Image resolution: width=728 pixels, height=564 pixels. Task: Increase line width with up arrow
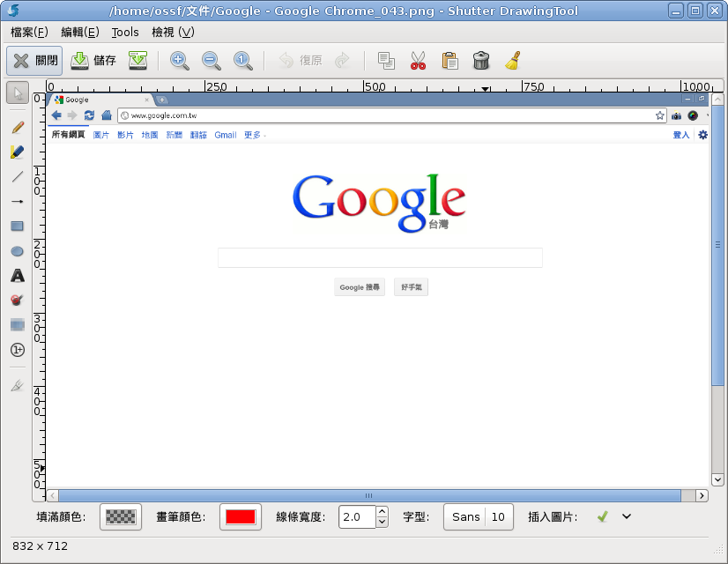click(382, 511)
